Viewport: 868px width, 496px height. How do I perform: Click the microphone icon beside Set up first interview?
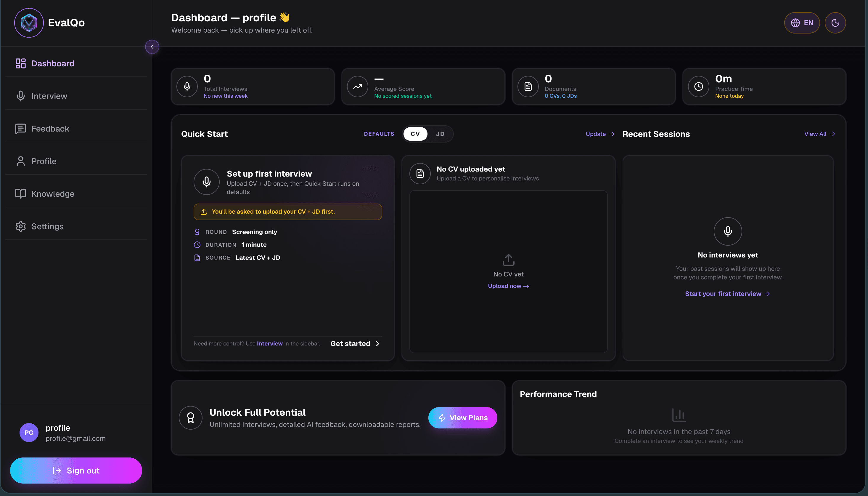point(207,182)
